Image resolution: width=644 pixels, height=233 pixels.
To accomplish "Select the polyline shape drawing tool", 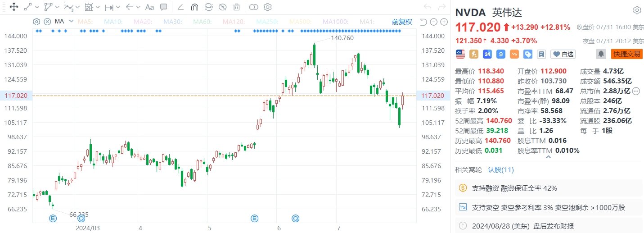I will (x=49, y=7).
